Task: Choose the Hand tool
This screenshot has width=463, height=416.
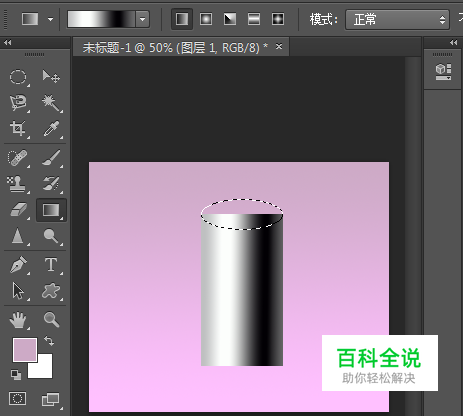Action: coord(18,320)
